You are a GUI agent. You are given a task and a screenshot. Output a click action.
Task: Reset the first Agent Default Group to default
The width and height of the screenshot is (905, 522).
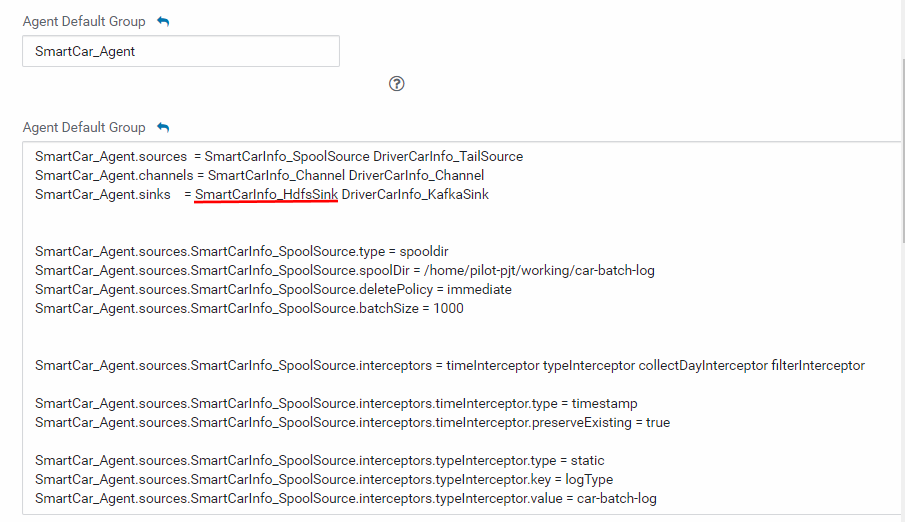click(163, 21)
